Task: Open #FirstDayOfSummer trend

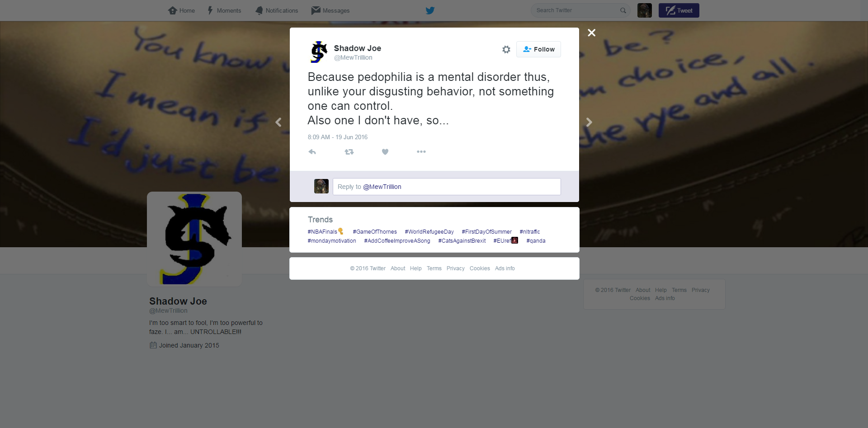Action: (x=486, y=232)
